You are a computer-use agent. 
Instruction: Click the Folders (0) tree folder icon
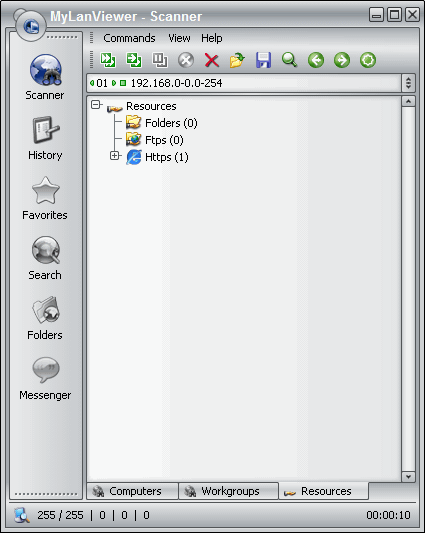[134, 123]
